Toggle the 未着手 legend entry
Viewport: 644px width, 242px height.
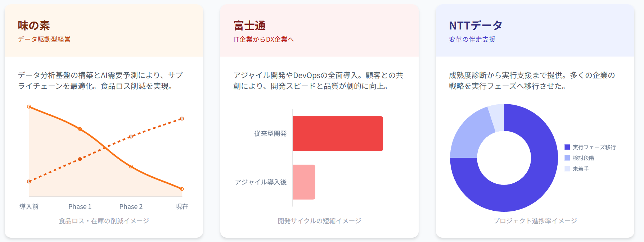pyautogui.click(x=581, y=169)
